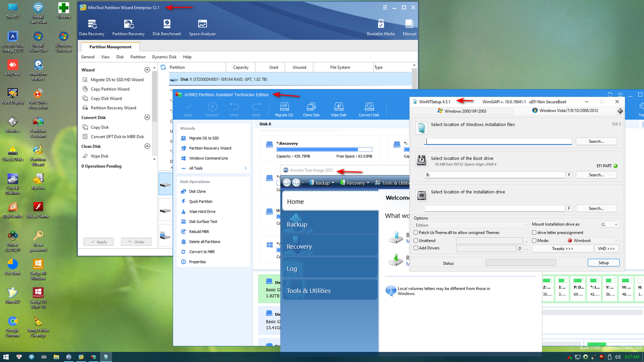Screen dimensions: 644x362
Task: Open the Edition dropdown in WinNTSetup
Action: pyautogui.click(x=471, y=225)
